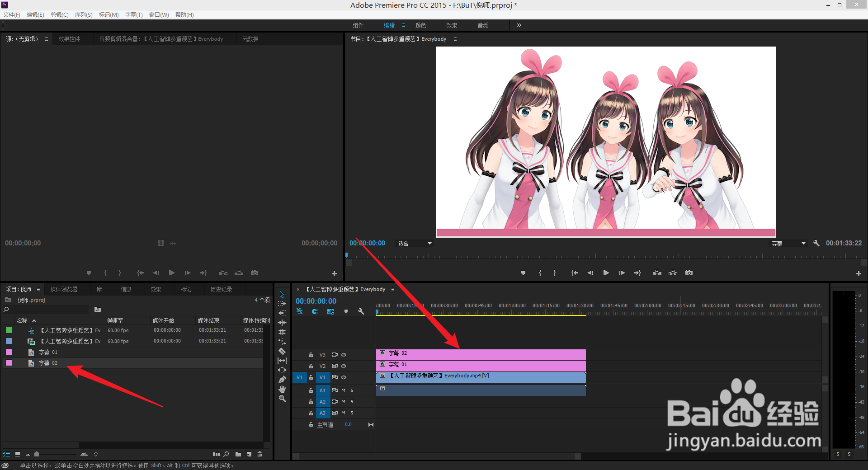Delete selected item with trash icon
The height and width of the screenshot is (470, 868).
(x=260, y=454)
